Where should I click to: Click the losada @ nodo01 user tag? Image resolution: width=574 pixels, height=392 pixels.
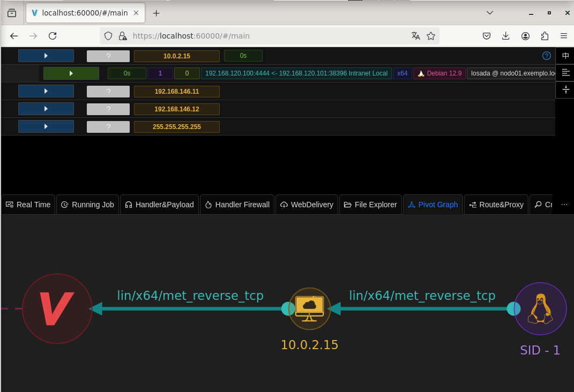point(511,73)
